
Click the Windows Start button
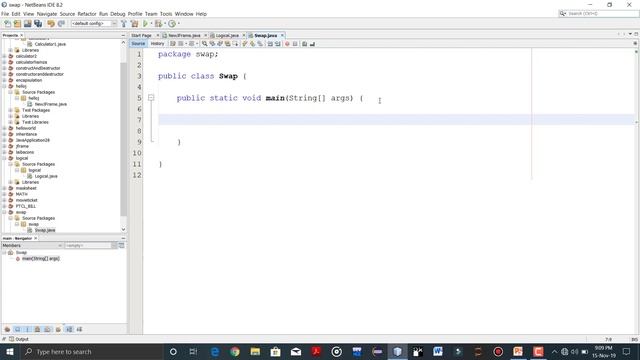point(9,351)
